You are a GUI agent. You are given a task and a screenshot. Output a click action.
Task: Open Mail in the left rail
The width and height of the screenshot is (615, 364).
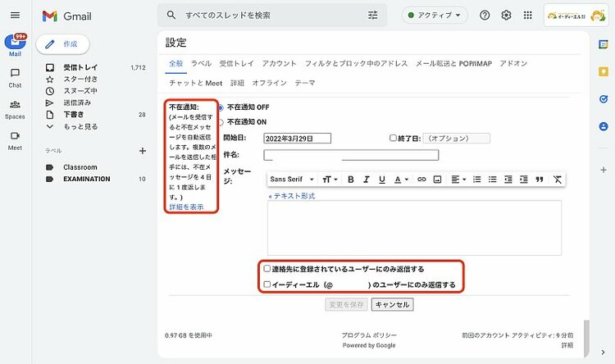pyautogui.click(x=15, y=45)
